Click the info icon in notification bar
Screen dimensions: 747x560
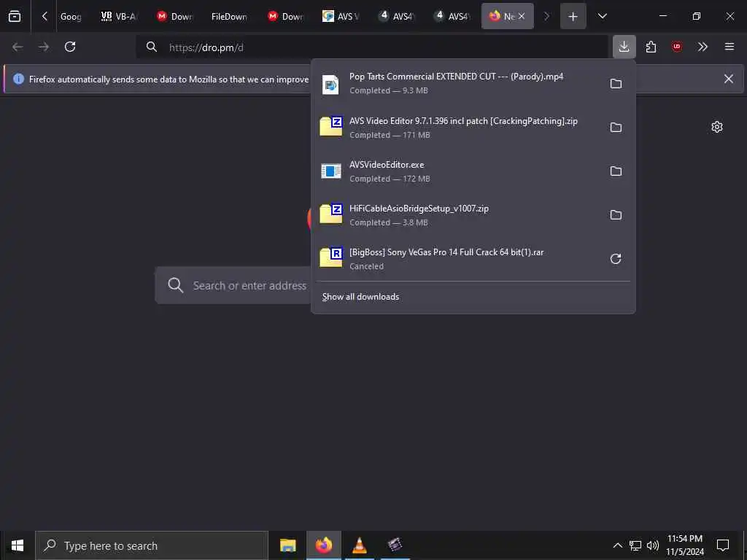pyautogui.click(x=18, y=79)
